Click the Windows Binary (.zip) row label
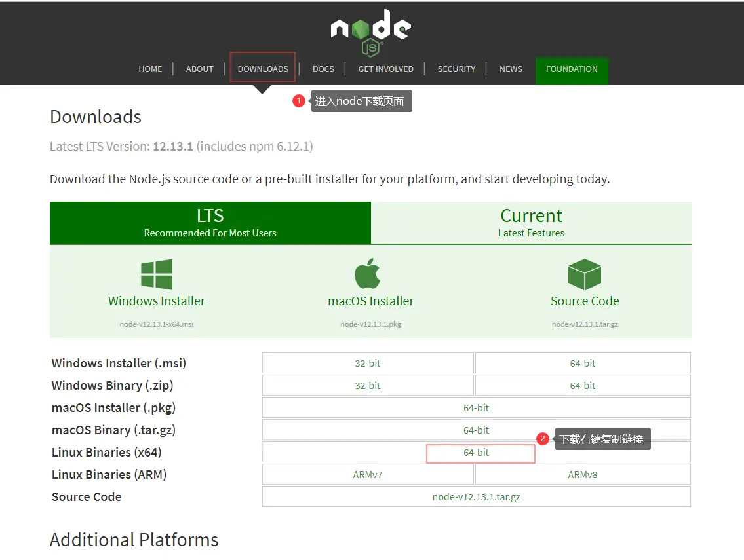Image resolution: width=744 pixels, height=560 pixels. [x=113, y=386]
